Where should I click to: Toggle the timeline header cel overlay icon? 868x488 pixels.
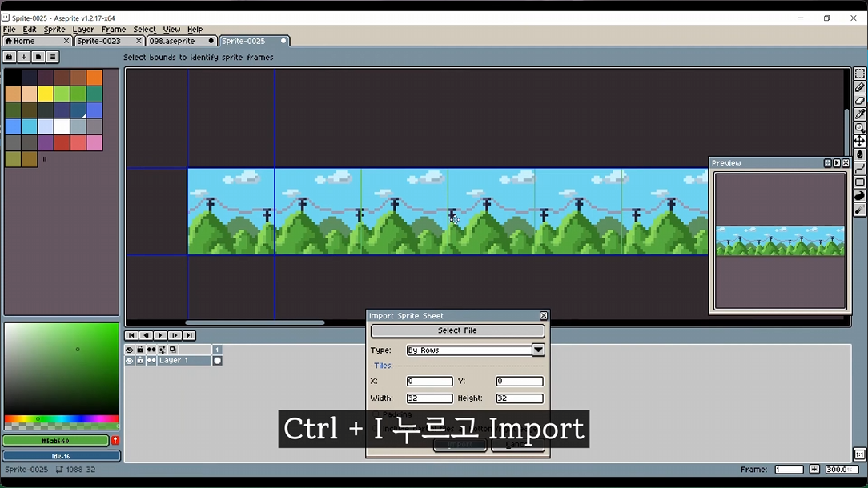pos(173,350)
